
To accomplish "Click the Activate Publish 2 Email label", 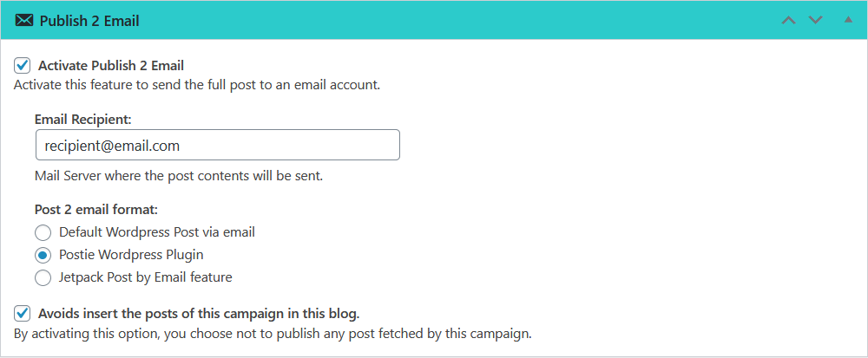I will (x=111, y=66).
